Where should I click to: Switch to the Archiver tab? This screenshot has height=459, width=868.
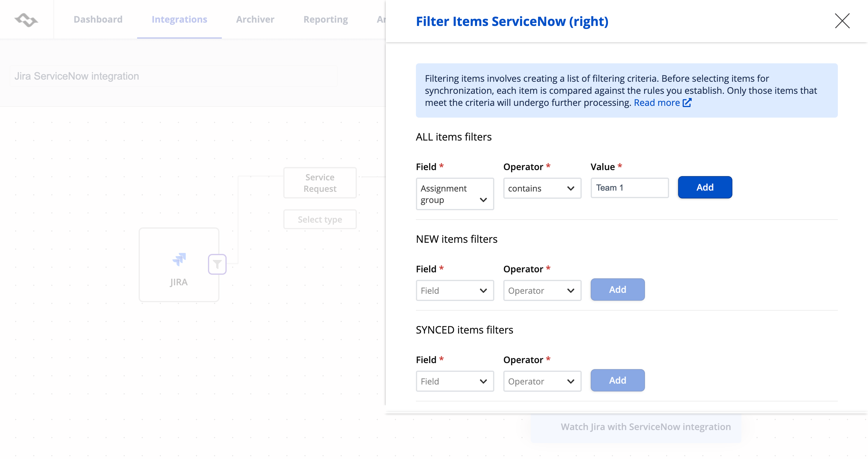(255, 19)
